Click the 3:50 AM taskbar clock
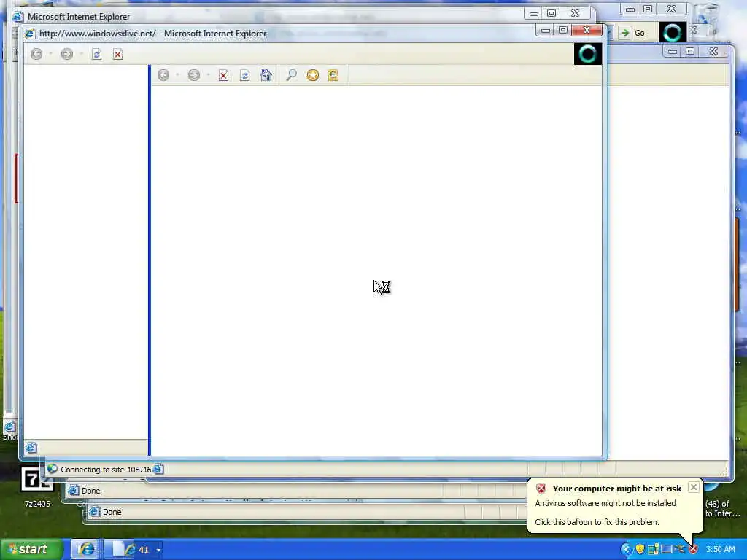Screen dimensions: 747x560 [x=720, y=550]
